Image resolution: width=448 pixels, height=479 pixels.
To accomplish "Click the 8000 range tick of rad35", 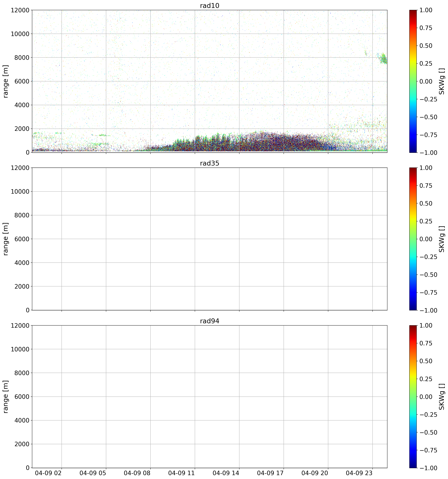I will click(x=22, y=215).
